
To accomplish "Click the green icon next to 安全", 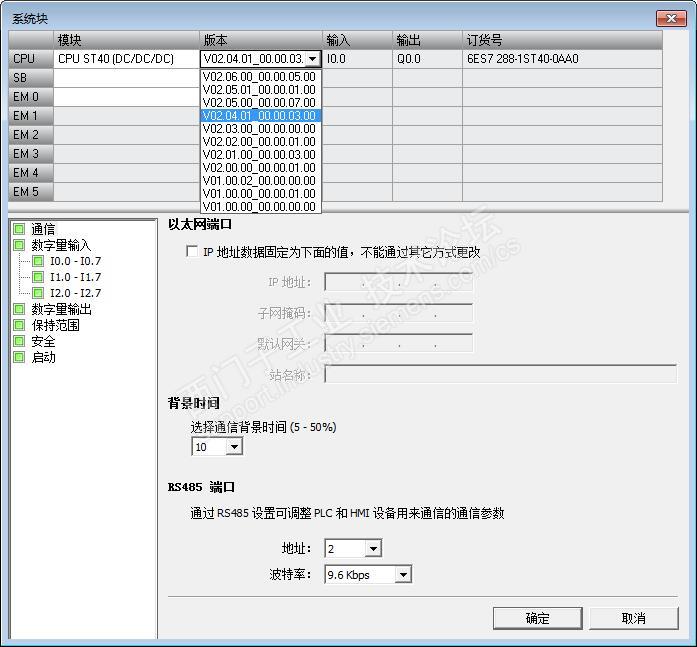I will point(19,341).
